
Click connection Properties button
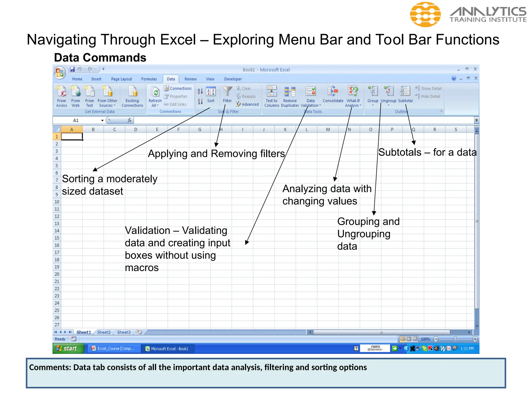[x=176, y=96]
